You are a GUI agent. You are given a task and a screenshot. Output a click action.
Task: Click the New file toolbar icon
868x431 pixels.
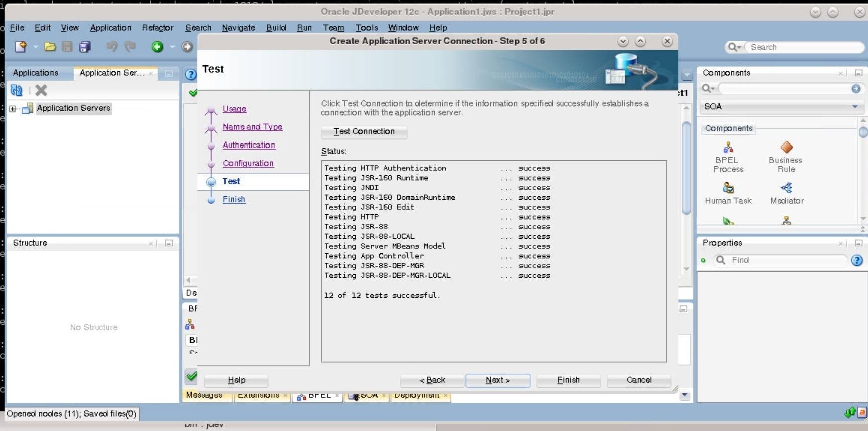[21, 47]
